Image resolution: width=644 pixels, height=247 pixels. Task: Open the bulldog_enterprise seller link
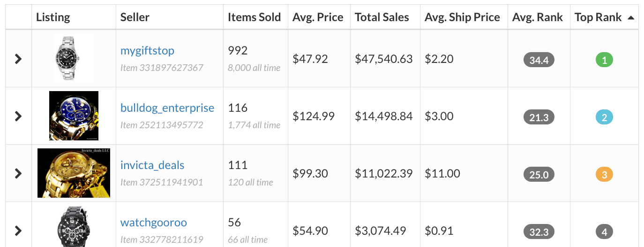pos(167,108)
